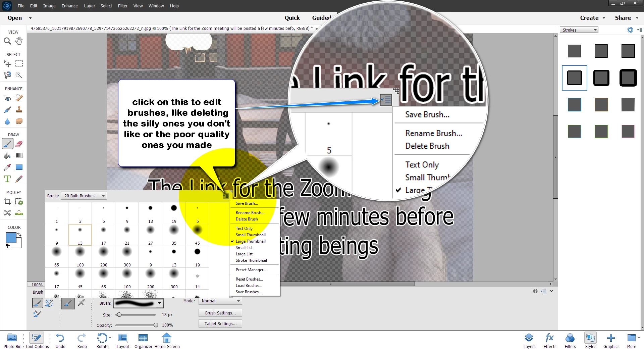Select the Recompose tool
Viewport: 644px width, 349px height.
pyautogui.click(x=19, y=202)
